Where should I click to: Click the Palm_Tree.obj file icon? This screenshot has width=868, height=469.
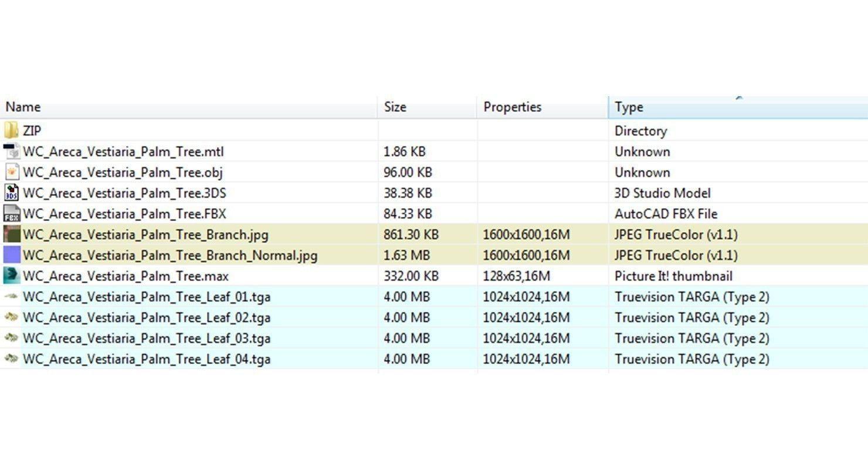coord(11,172)
